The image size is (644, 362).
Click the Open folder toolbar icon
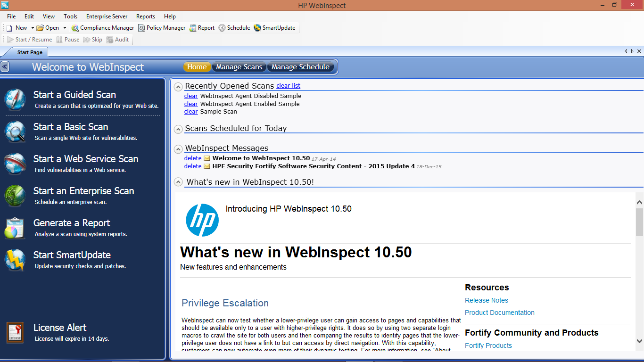[x=40, y=28]
